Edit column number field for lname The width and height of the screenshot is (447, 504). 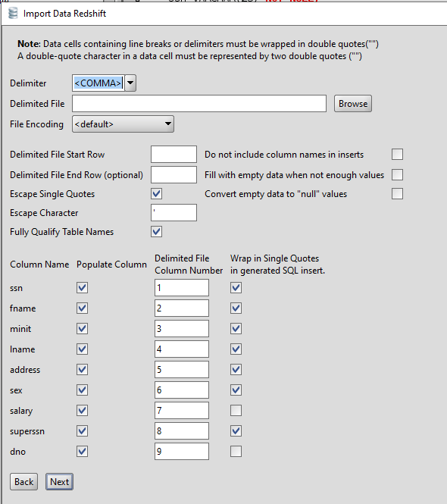point(182,349)
